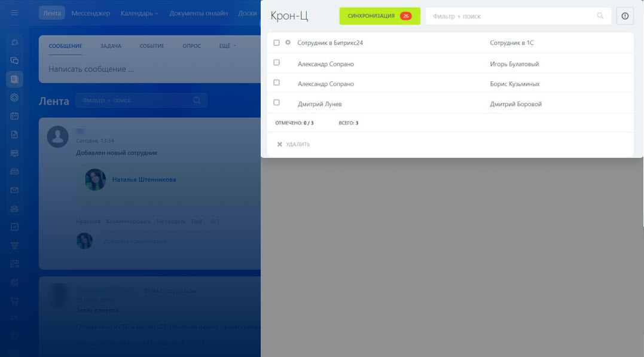Viewport: 644px width, 357px height.
Task: Click the gear icon in table header
Action: tap(288, 42)
